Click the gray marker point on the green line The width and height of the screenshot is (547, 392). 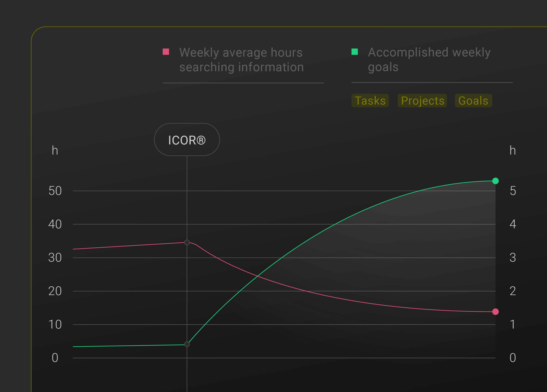pyautogui.click(x=187, y=344)
